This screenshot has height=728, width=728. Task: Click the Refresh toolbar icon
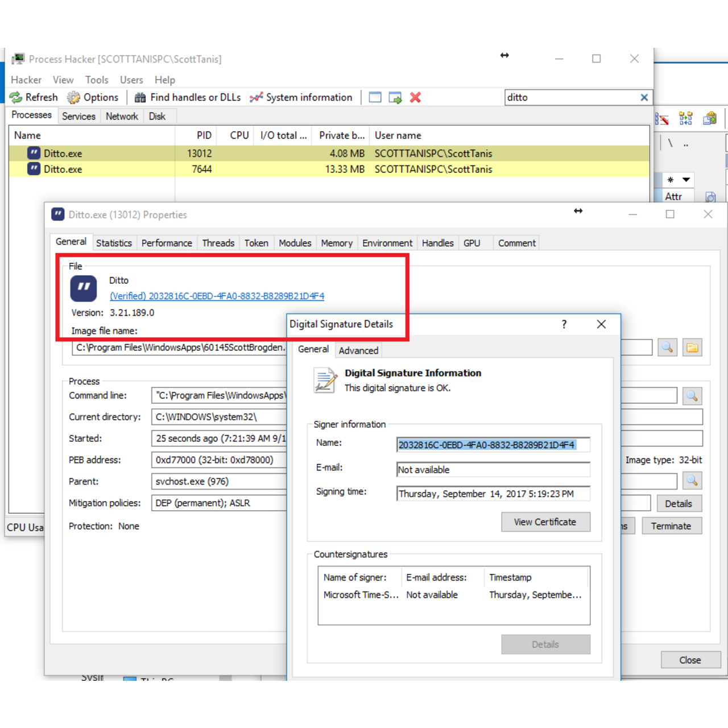(x=16, y=98)
